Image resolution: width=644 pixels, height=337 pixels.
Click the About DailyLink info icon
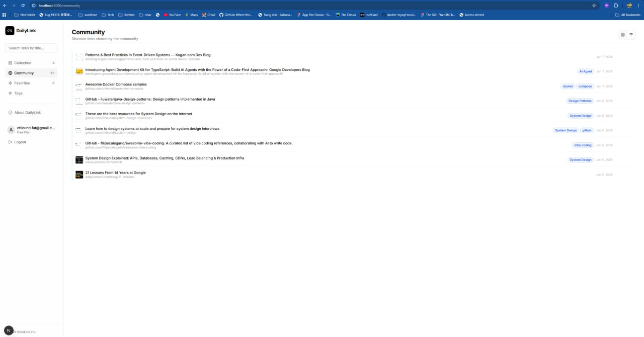11,112
